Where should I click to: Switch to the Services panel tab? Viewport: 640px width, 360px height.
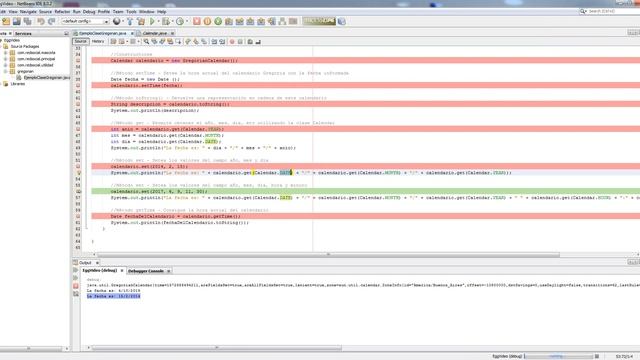[x=23, y=33]
